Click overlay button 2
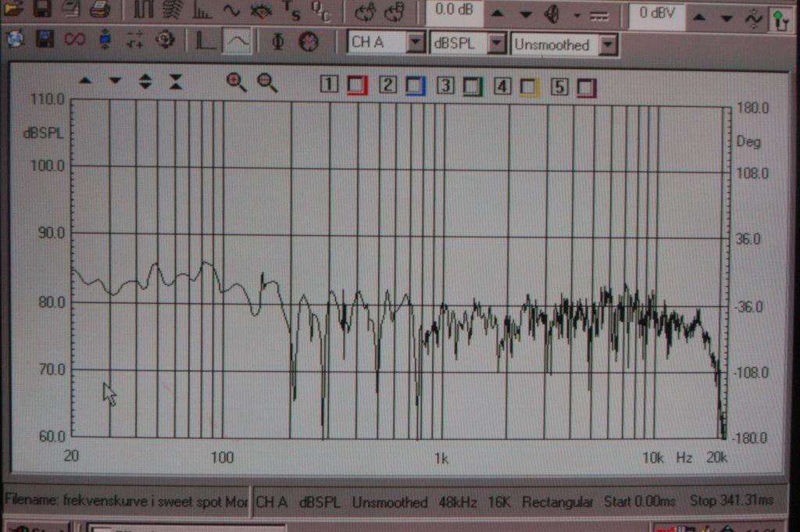The image size is (800, 532). point(387,84)
